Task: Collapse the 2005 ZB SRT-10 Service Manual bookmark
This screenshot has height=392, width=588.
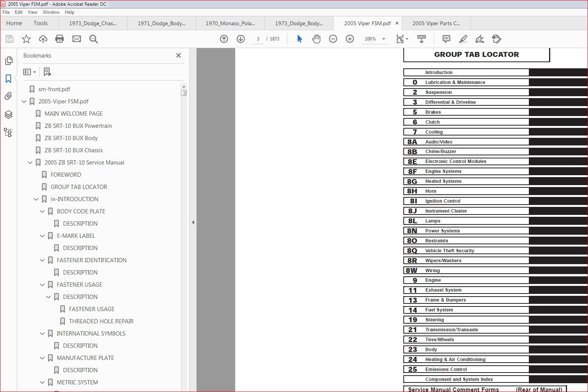Action: click(x=30, y=163)
